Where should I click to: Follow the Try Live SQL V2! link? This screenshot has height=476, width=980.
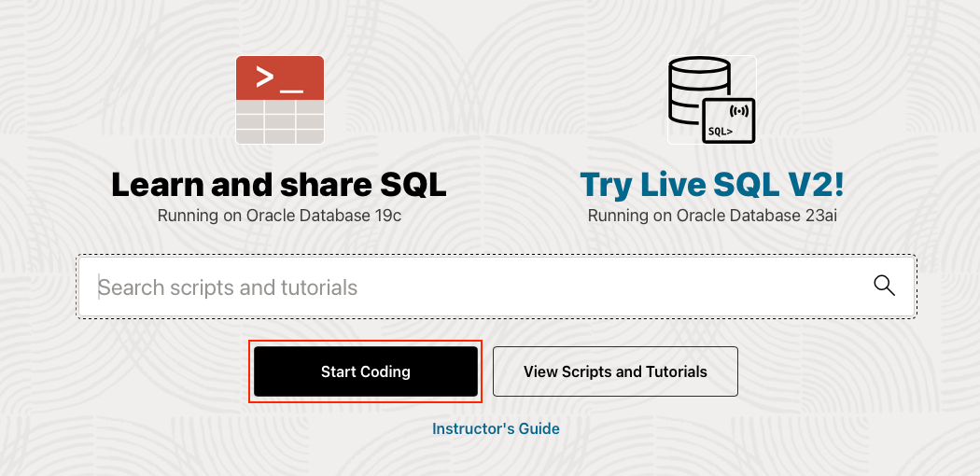pyautogui.click(x=711, y=184)
